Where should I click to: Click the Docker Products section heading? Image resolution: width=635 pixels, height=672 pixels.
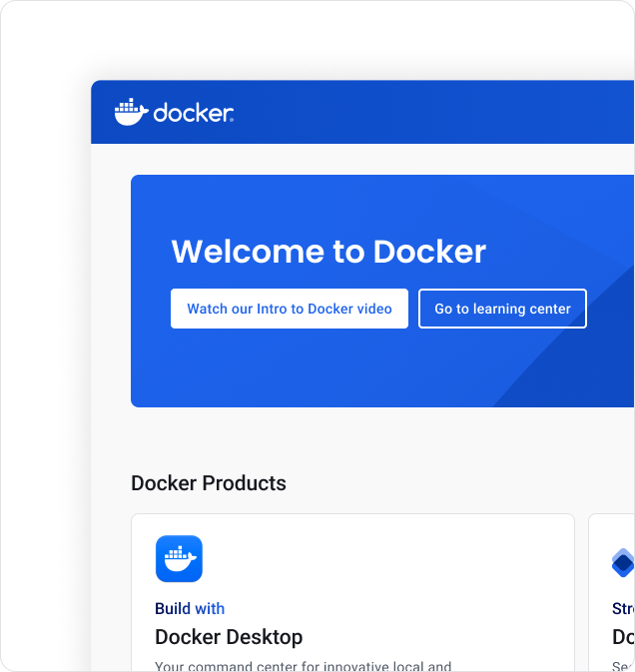coord(209,483)
